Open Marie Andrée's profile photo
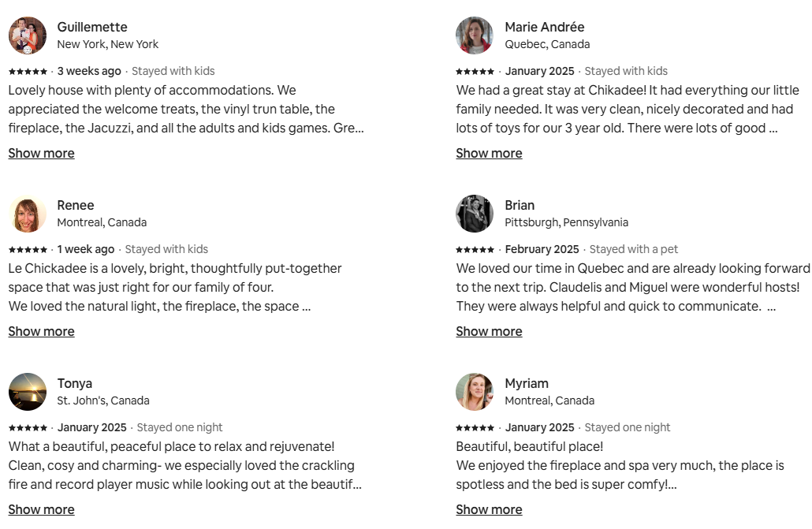 475,35
